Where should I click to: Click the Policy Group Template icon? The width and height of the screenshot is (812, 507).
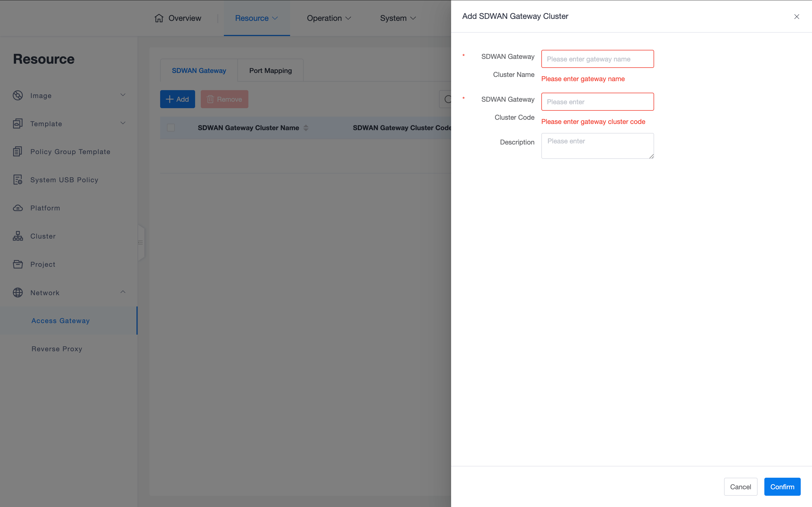(18, 152)
